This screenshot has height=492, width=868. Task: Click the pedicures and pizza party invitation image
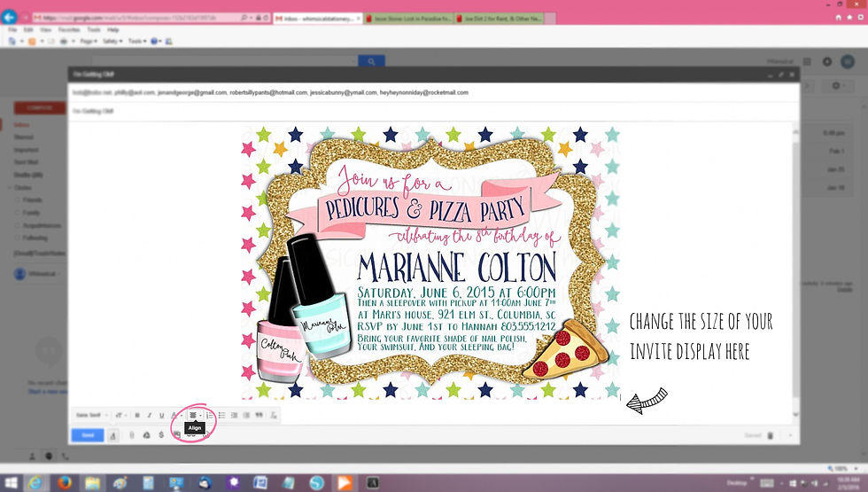[x=430, y=262]
